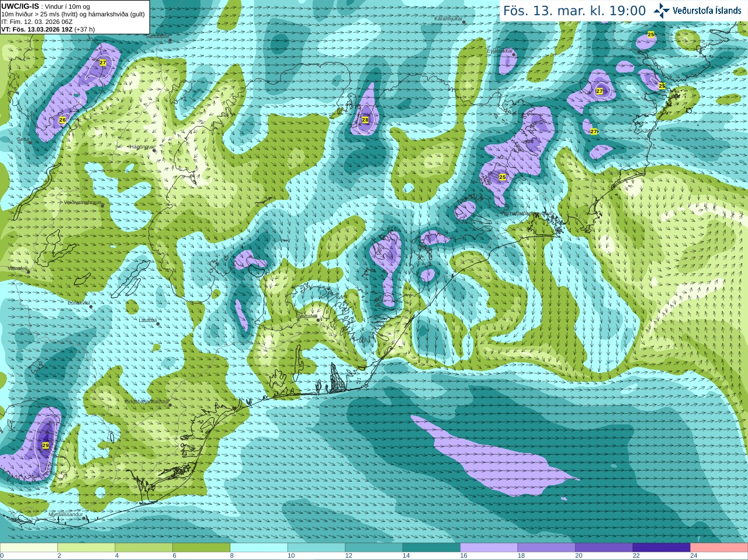Viewport: 748px width, 560px height.
Task: Select the 0–2 m/s pale yellow legend swatch
Action: click(x=29, y=548)
